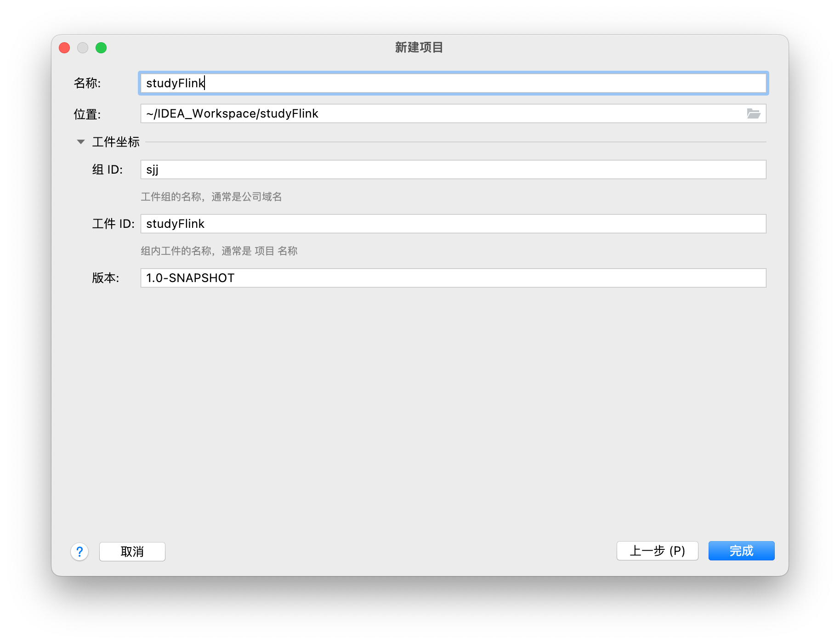Click the 工件 ID: label
The image size is (840, 644).
(x=114, y=224)
